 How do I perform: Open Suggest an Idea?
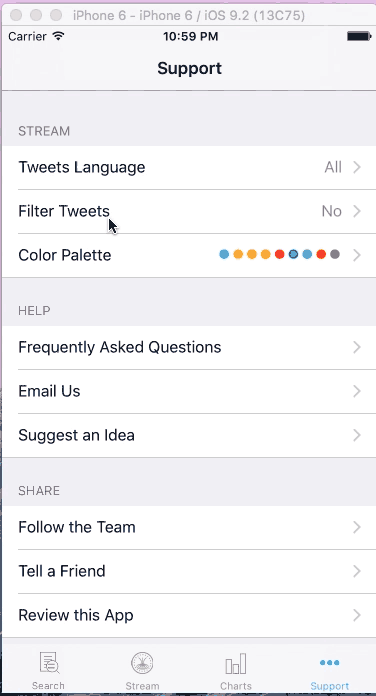189,435
